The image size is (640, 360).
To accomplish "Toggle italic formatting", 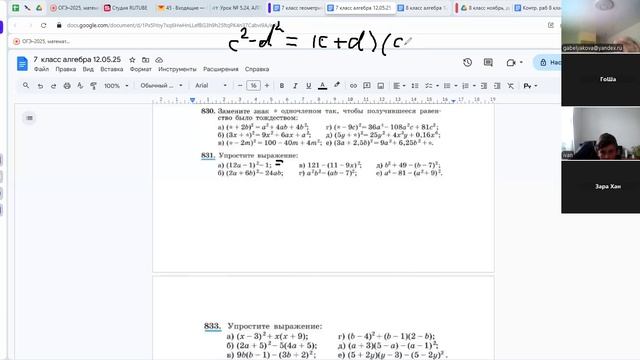I will (295, 86).
